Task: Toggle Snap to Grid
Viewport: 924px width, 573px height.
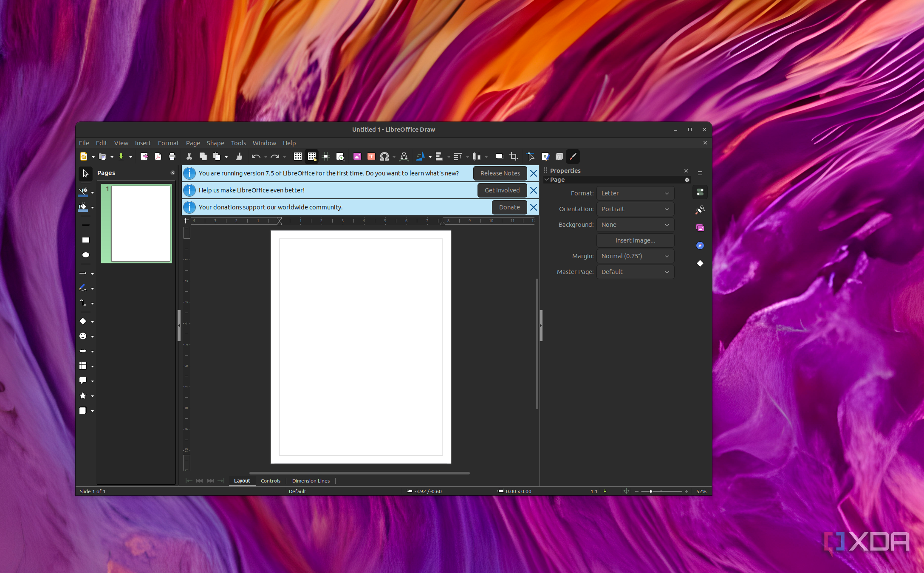Action: coord(312,157)
